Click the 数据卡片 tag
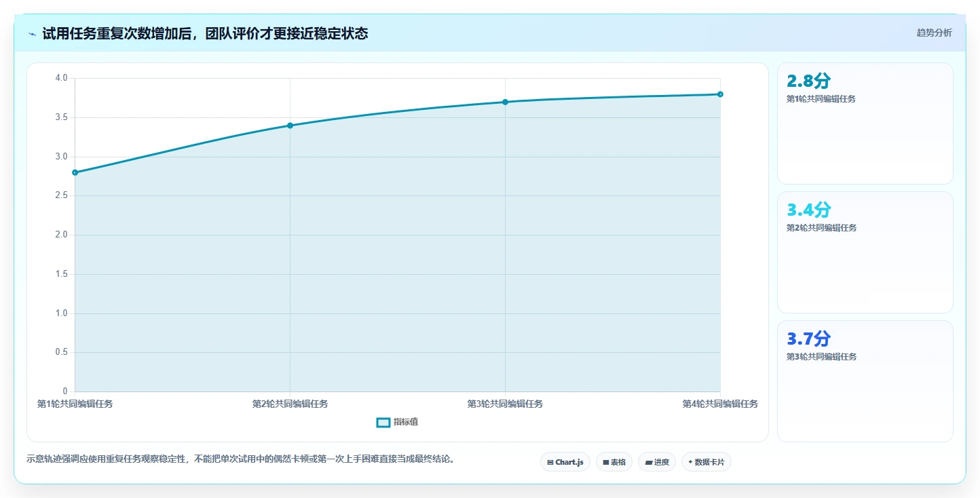This screenshot has height=498, width=980. (x=706, y=462)
